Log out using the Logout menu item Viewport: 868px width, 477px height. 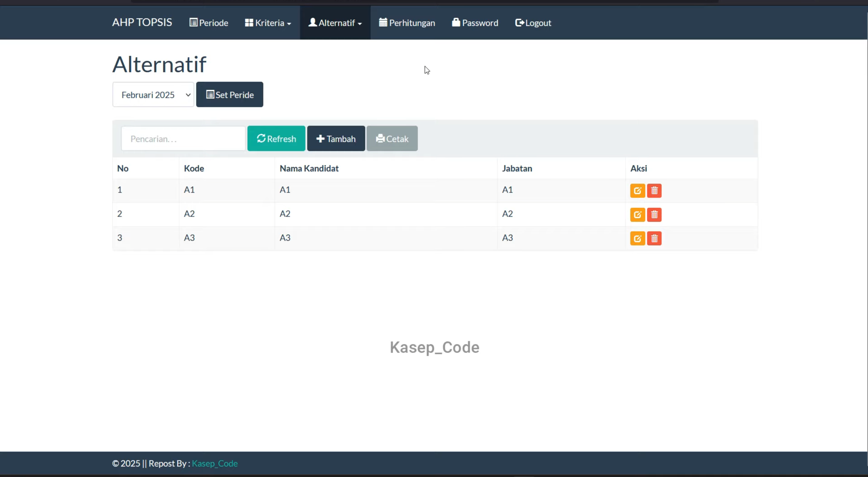point(533,23)
